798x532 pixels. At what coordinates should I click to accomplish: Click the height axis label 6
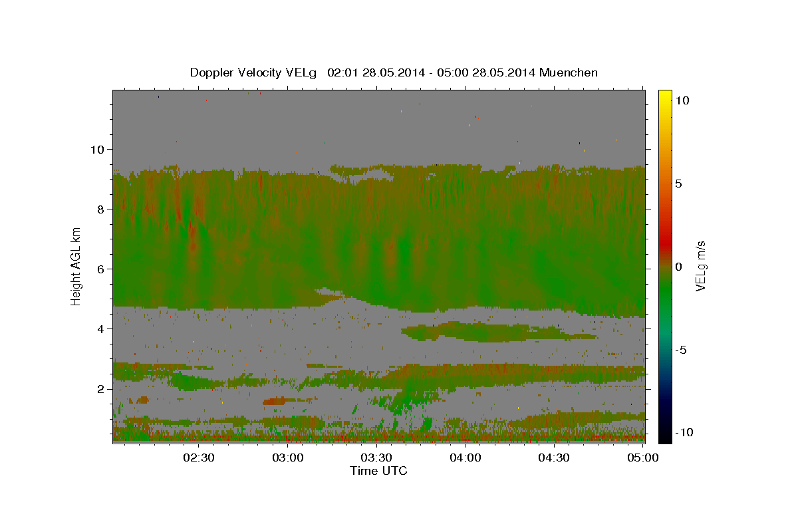[100, 269]
